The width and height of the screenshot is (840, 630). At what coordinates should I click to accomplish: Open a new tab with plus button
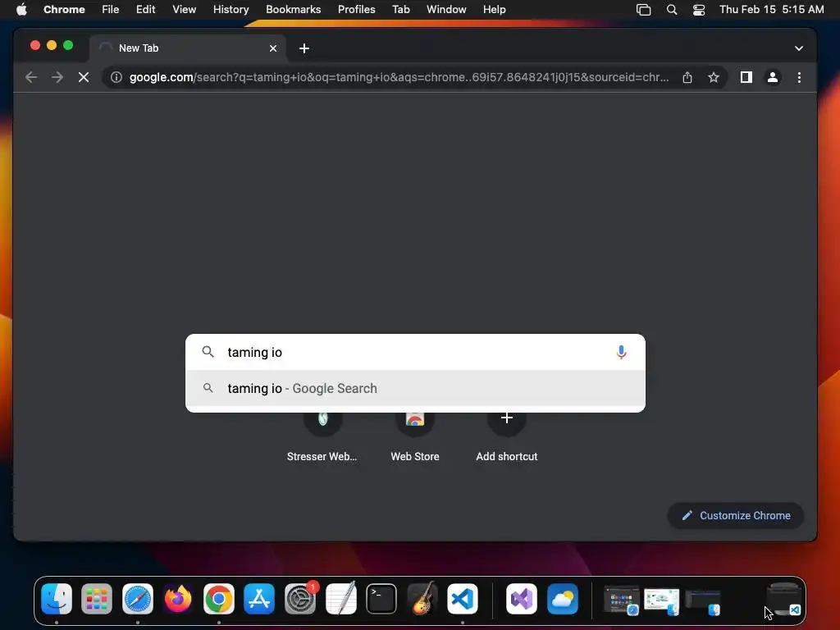pos(304,48)
